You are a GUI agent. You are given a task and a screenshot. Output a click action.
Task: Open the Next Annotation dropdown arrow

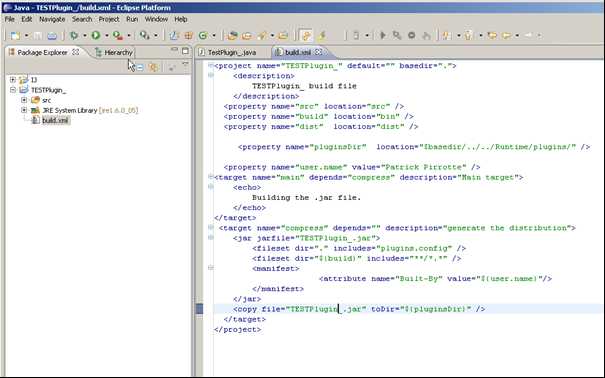pyautogui.click(x=459, y=35)
